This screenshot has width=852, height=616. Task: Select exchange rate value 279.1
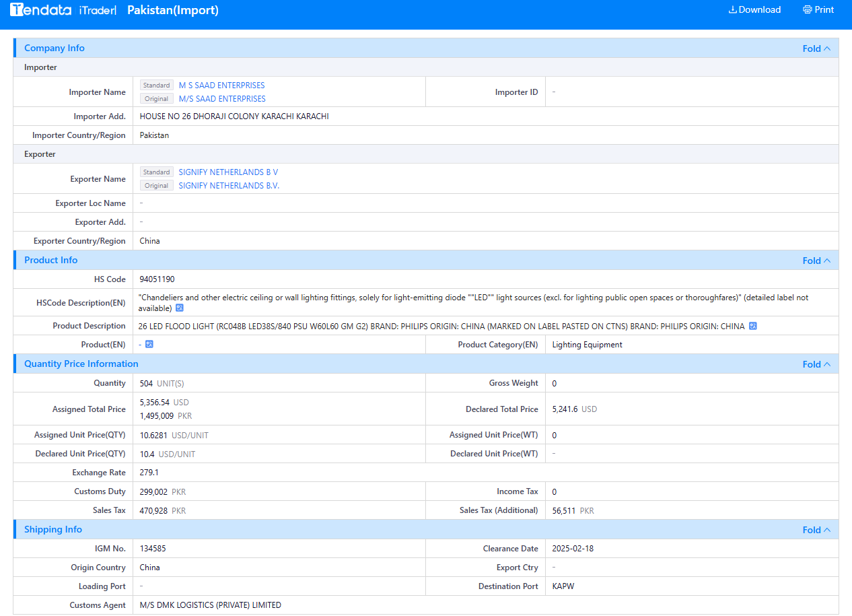tap(149, 473)
